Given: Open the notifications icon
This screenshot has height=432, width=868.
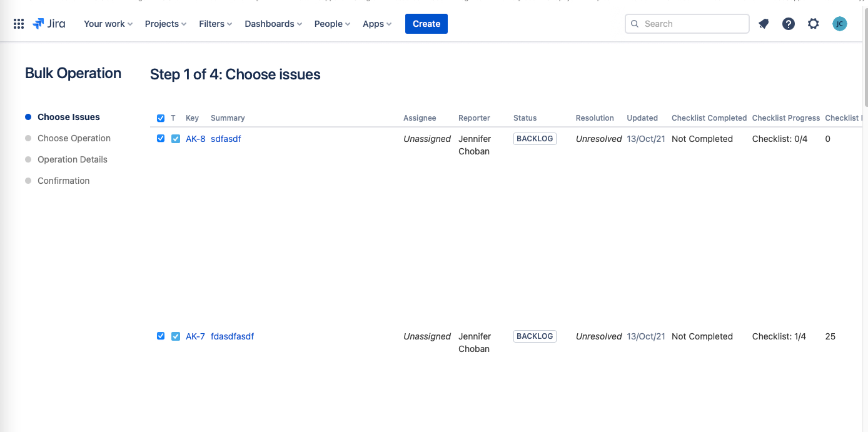Looking at the screenshot, I should pos(764,24).
